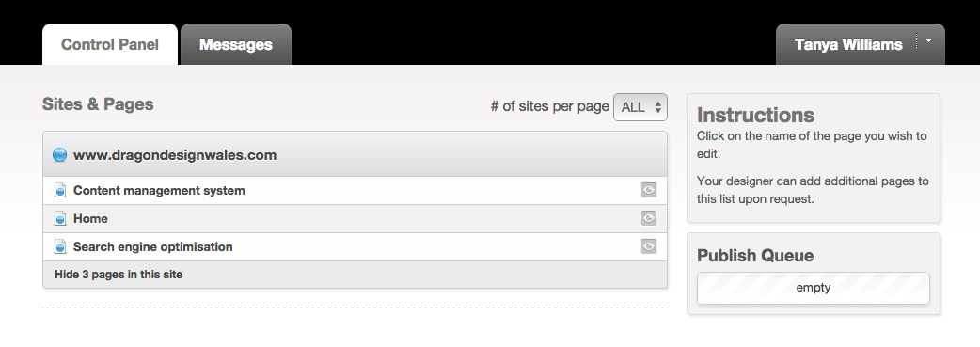Open the sites per page ALL dropdown
The height and width of the screenshot is (347, 980).
point(640,107)
